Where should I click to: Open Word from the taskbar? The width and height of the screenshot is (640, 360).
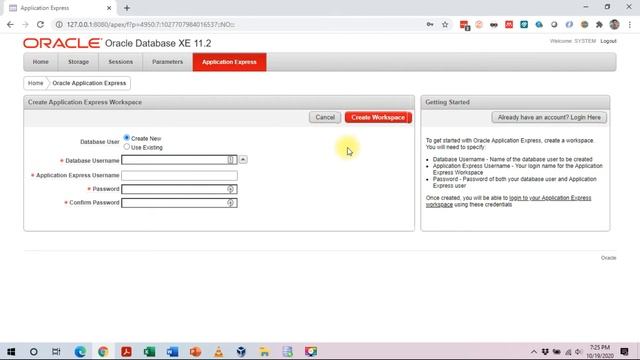172,351
